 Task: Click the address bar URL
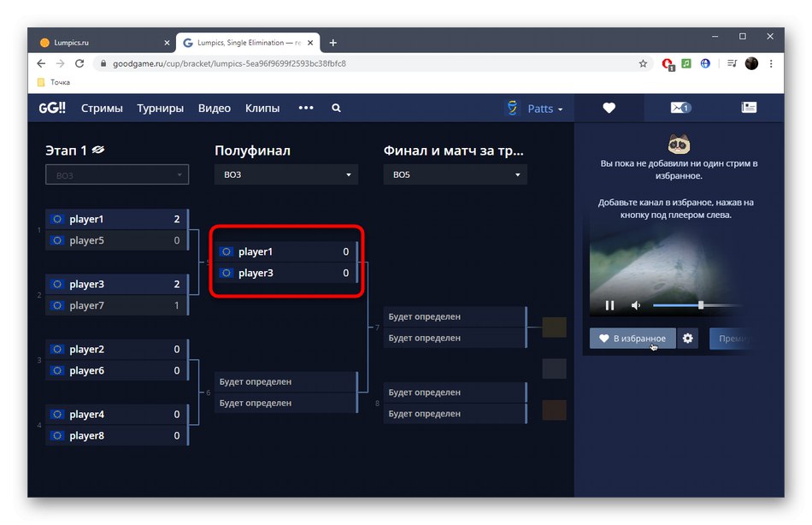tap(229, 63)
